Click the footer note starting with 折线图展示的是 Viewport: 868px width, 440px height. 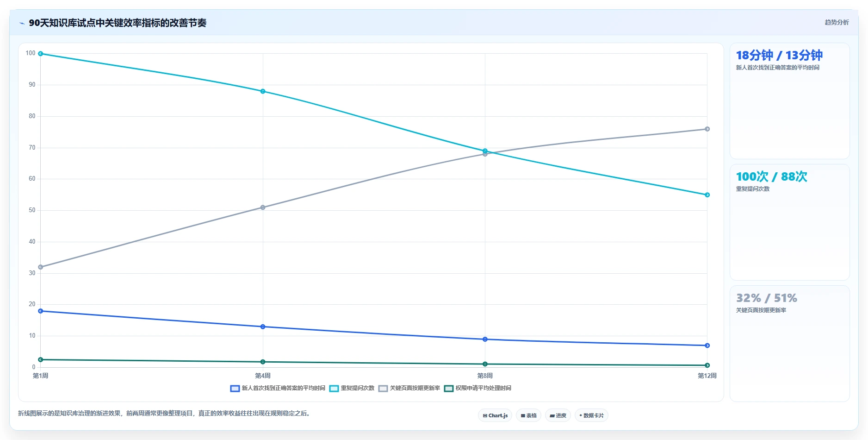[x=164, y=413]
